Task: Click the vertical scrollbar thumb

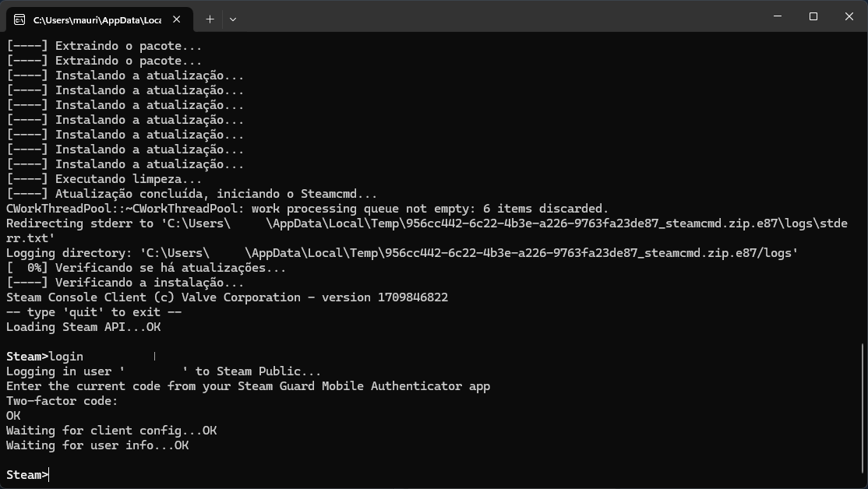Action: tap(862, 413)
